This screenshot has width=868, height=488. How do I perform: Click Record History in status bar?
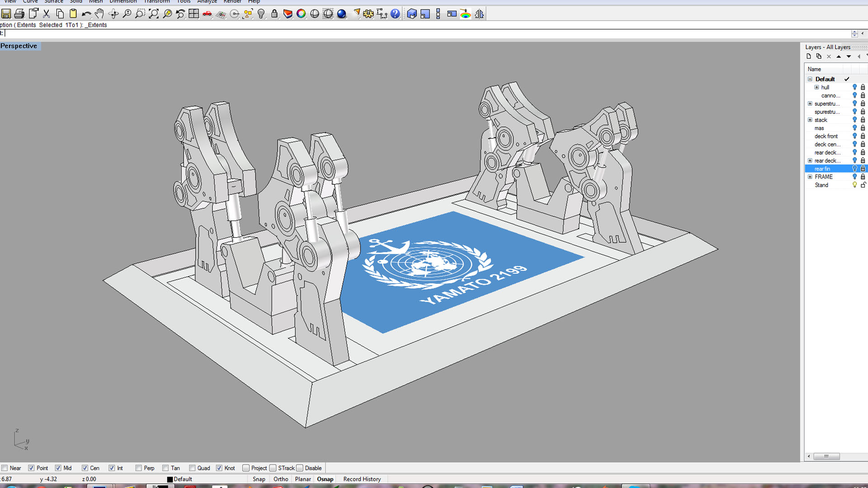click(x=362, y=479)
